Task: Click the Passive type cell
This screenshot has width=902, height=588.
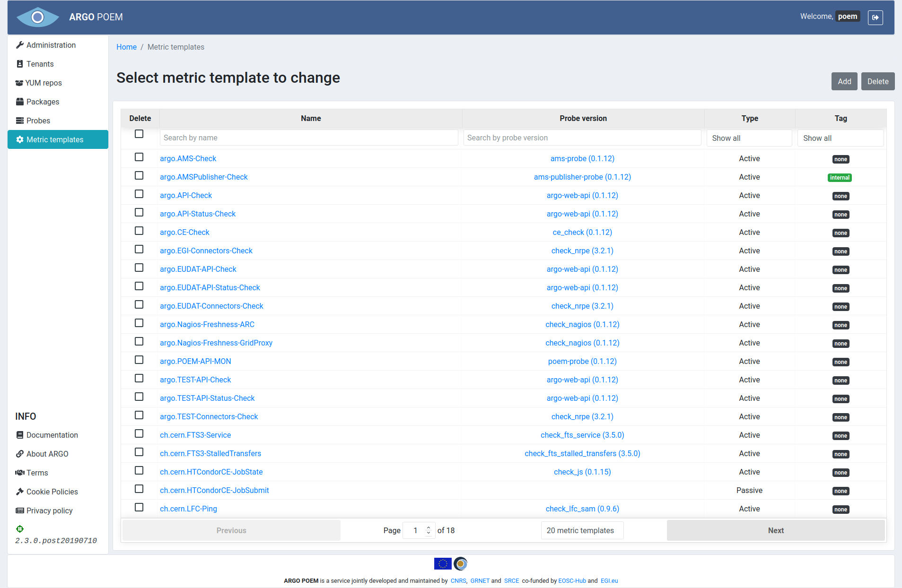Action: (749, 490)
